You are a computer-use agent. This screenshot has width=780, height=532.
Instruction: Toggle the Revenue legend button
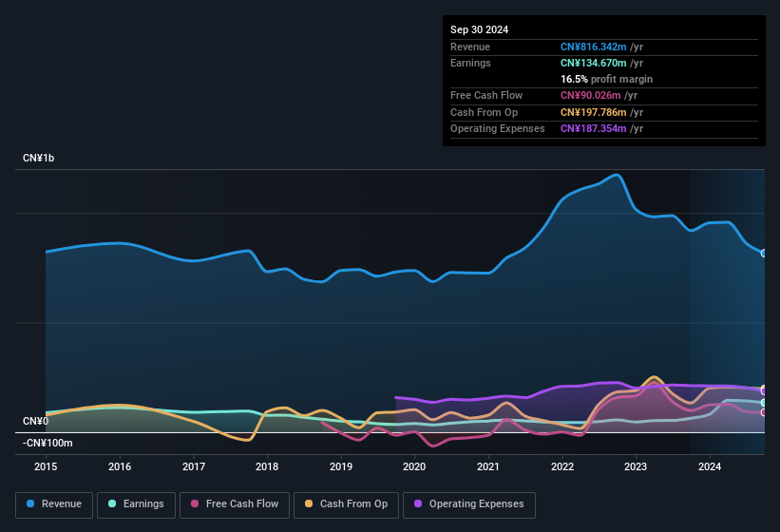pos(54,504)
